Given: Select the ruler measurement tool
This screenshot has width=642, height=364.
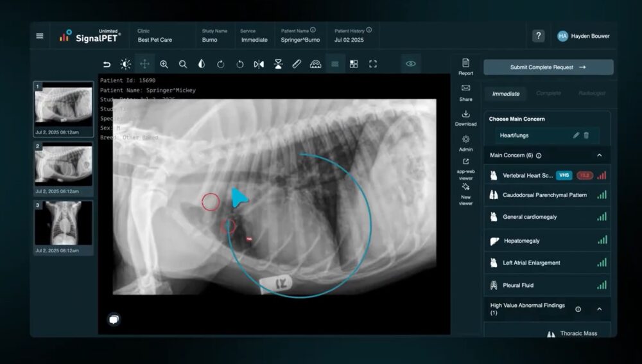Looking at the screenshot, I should (x=297, y=64).
